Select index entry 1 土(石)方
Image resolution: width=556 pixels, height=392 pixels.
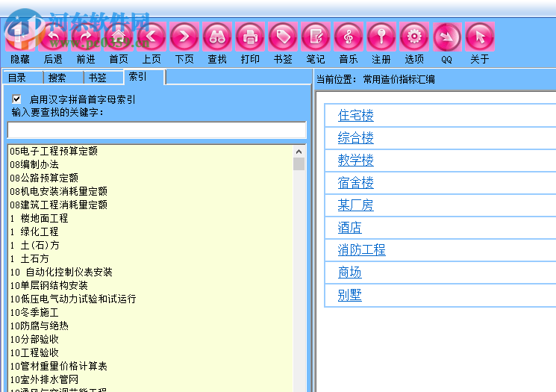[x=35, y=246]
